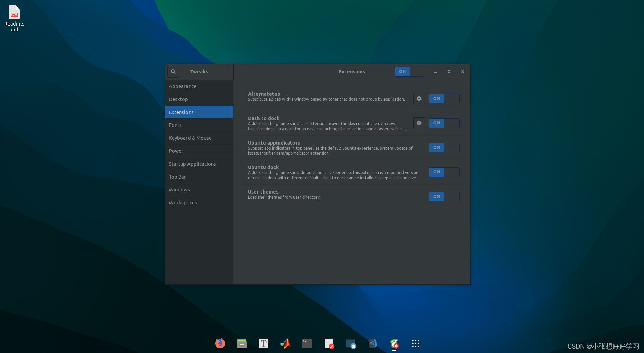Show applications grid in the dock
644x353 pixels.
[416, 343]
